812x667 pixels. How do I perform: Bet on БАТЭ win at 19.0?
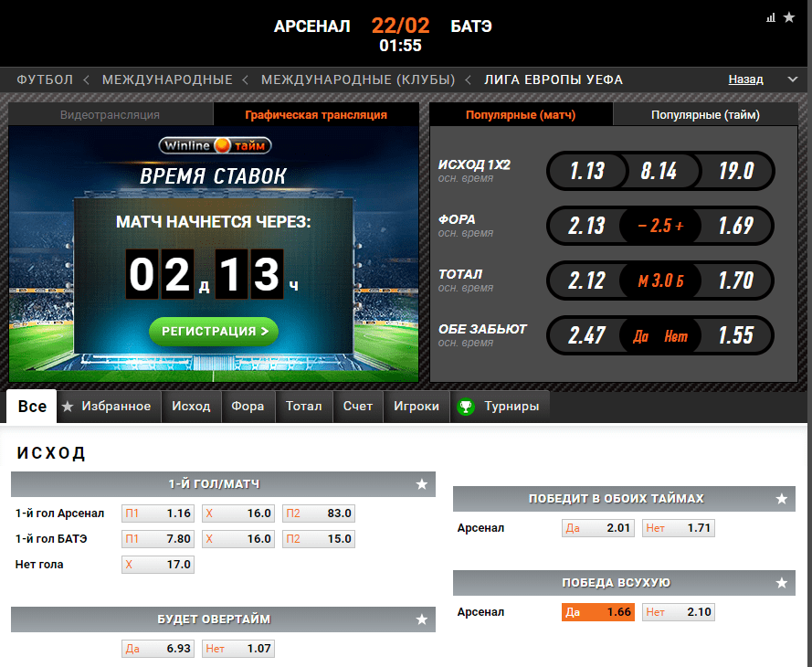pos(735,171)
